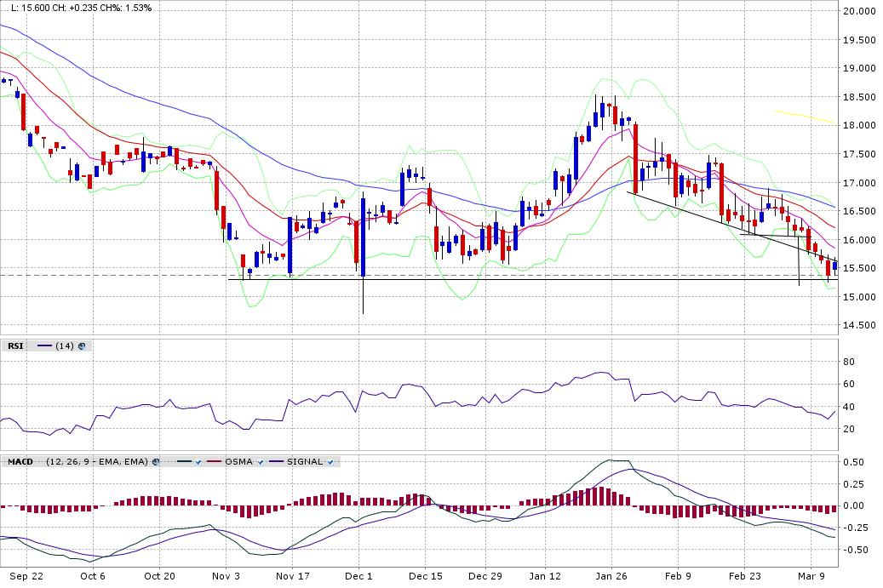
Task: Click the MACD panel label
Action: click(20, 462)
